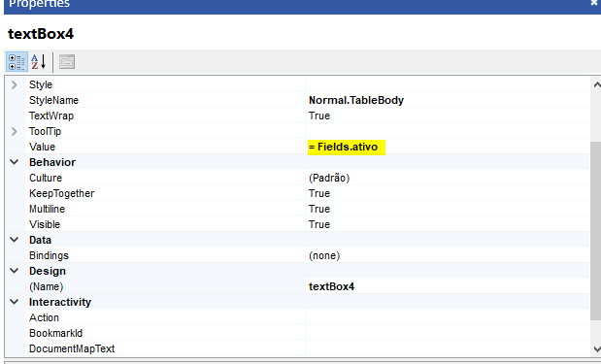
Task: Collapse the Behavior category
Action: pyautogui.click(x=15, y=162)
